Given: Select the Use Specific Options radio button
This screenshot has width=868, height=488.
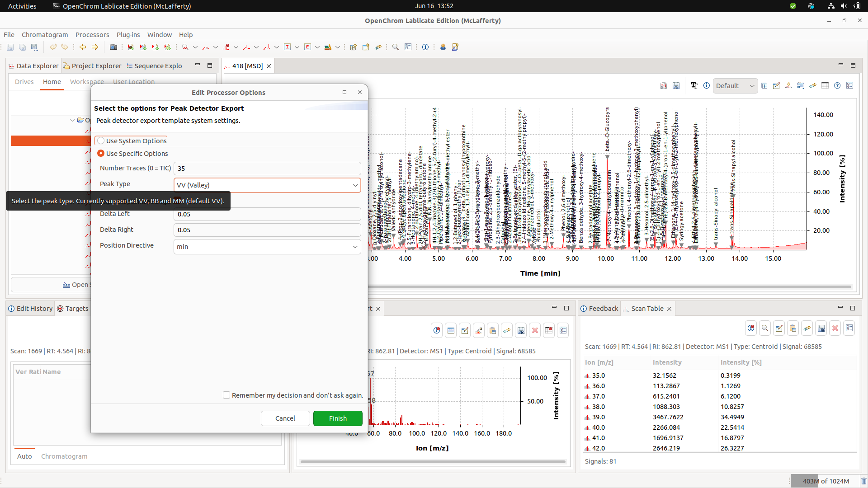Looking at the screenshot, I should point(100,153).
